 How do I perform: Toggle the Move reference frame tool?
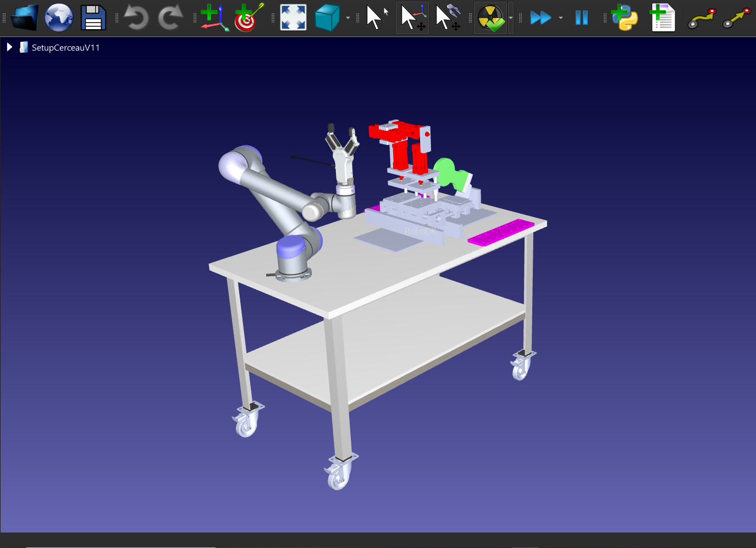click(412, 18)
